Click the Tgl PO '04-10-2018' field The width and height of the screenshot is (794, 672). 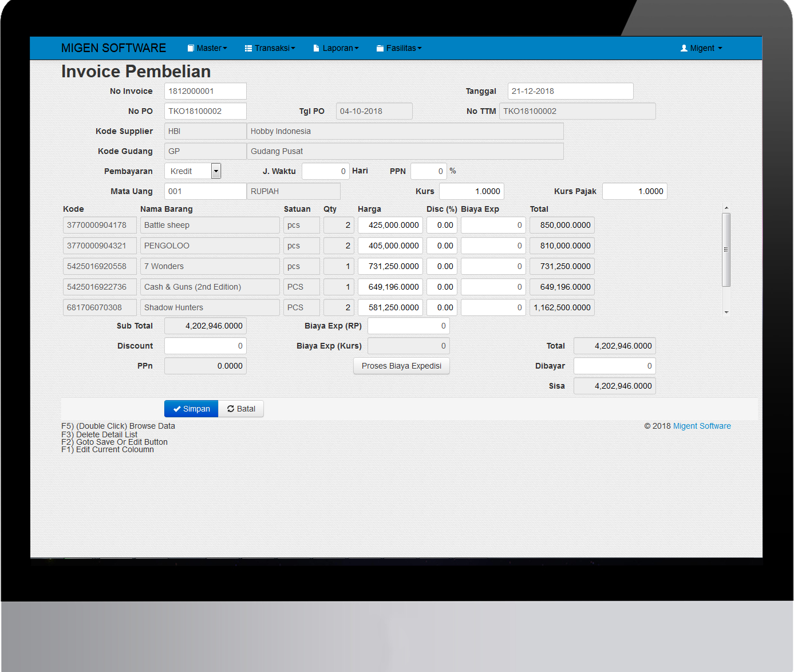coord(374,111)
